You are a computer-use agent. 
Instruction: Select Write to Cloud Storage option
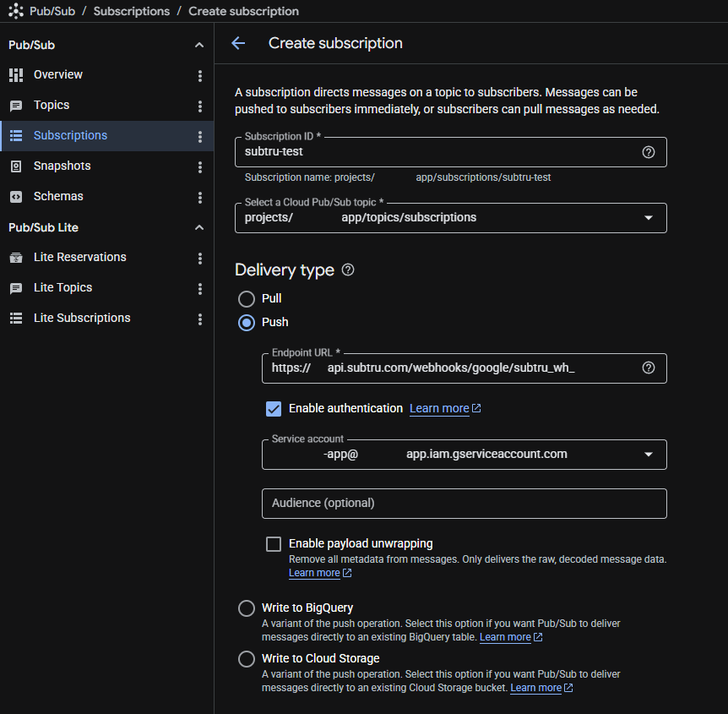(246, 659)
